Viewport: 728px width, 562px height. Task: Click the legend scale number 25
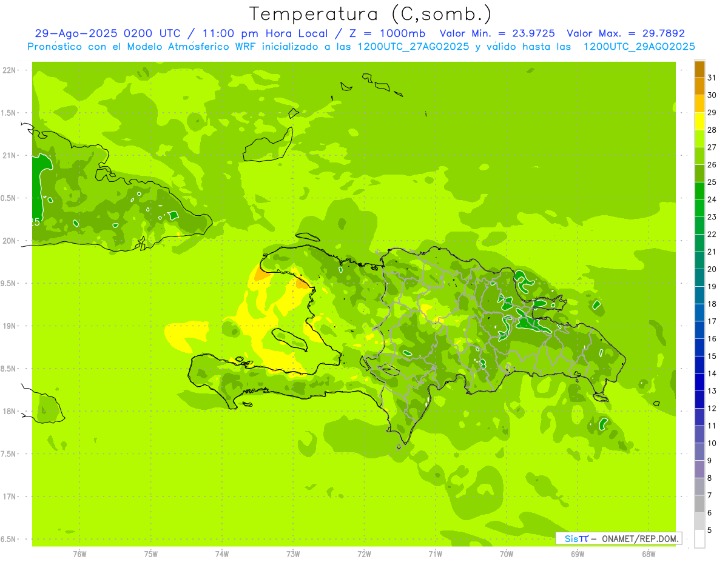[712, 182]
